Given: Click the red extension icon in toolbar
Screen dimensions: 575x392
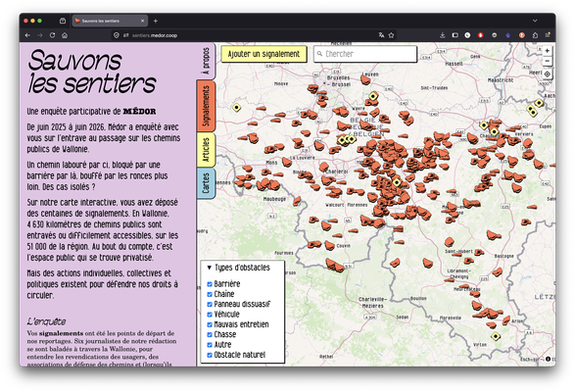Looking at the screenshot, I should tap(480, 35).
